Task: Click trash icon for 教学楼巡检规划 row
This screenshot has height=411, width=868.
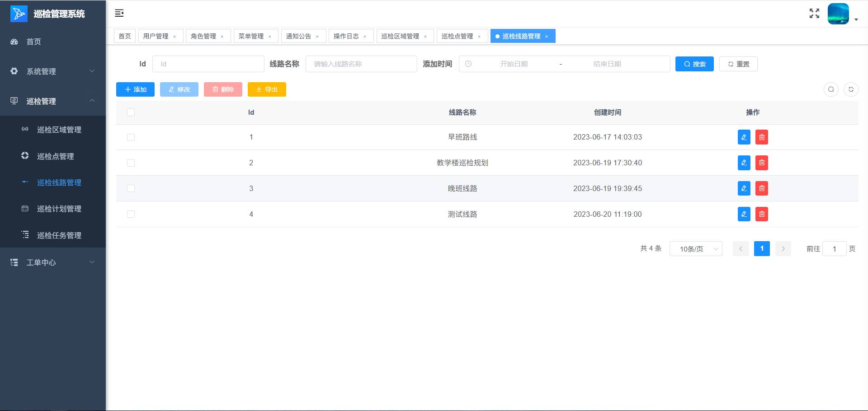Action: [762, 163]
